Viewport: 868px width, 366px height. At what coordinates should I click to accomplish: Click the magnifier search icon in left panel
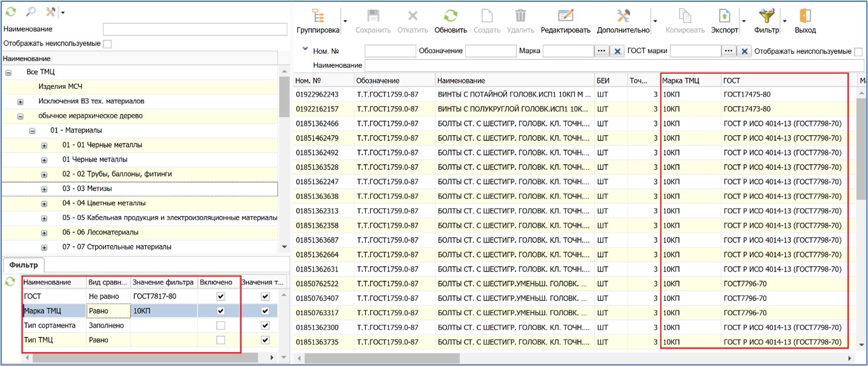[x=30, y=11]
